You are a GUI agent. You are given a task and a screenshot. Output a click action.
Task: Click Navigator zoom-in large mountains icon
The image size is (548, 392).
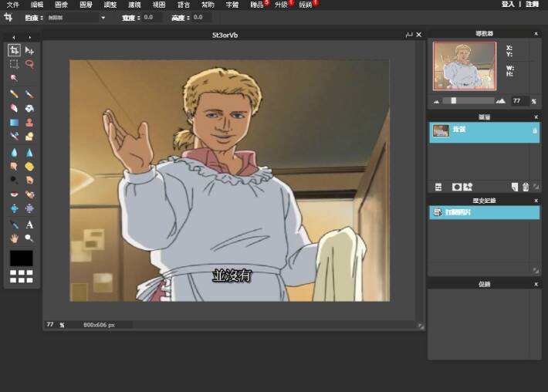coord(501,101)
